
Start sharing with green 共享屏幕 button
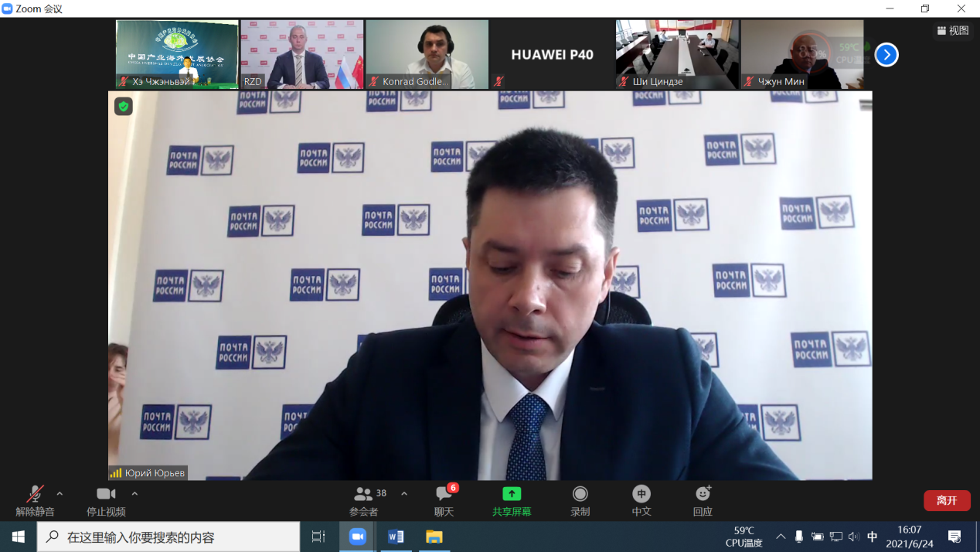coord(512,501)
